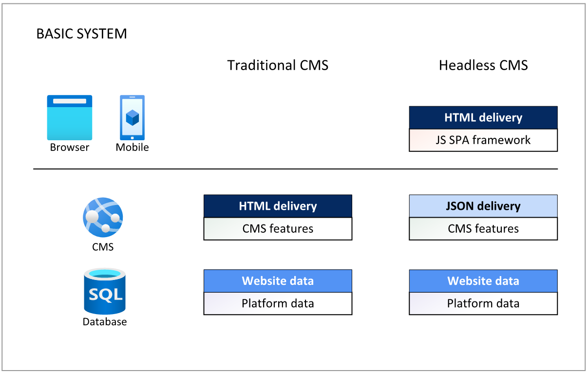588x373 pixels.
Task: Click the Browser window icon
Action: click(69, 117)
